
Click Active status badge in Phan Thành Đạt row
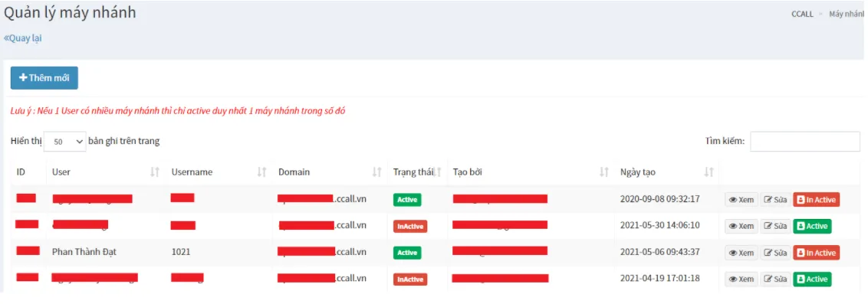tap(407, 253)
